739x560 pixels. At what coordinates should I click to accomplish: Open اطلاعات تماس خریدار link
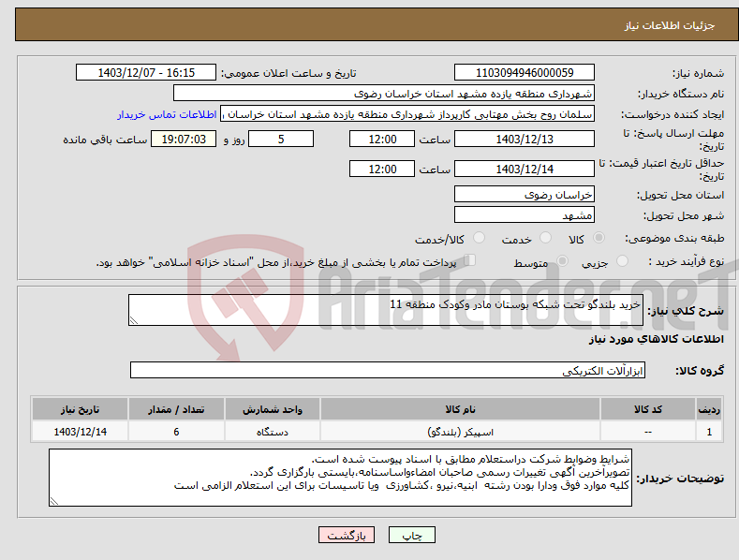tap(167, 114)
